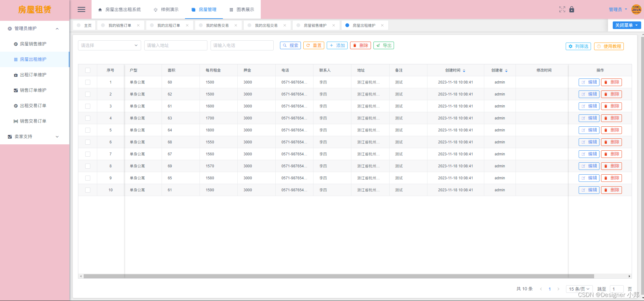Screen dimensions: 644x301
Task: Check the checkbox for row 3
Action: (x=88, y=106)
